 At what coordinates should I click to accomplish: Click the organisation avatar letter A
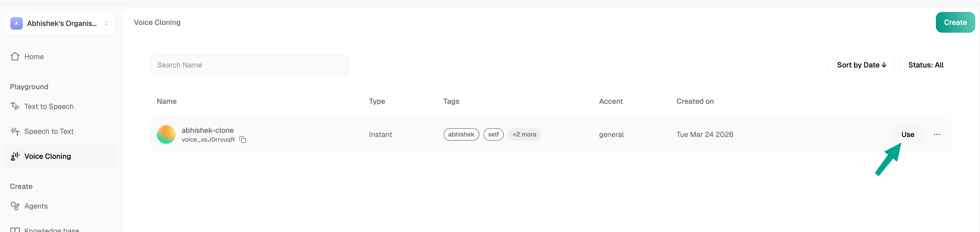point(16,23)
